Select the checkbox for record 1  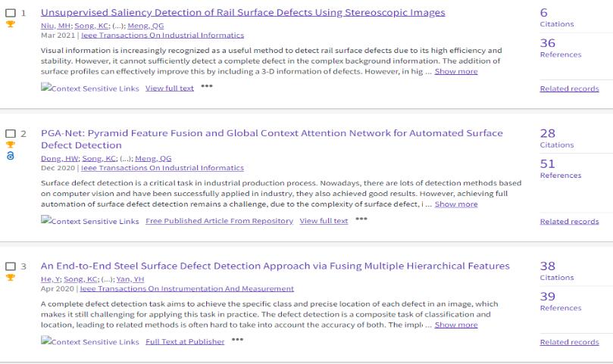pyautogui.click(x=10, y=13)
